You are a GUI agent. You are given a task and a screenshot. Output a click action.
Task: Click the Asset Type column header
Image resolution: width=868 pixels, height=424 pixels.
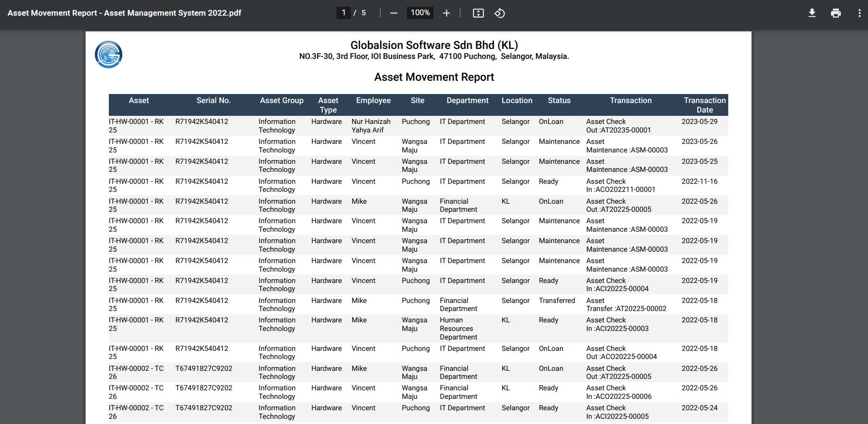328,105
